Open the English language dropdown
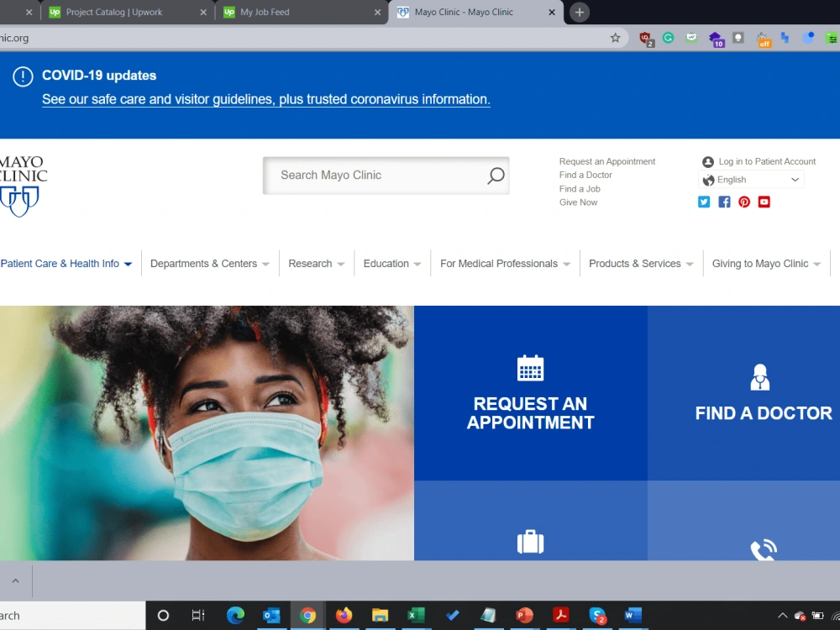Viewport: 840px width, 630px height. click(751, 180)
